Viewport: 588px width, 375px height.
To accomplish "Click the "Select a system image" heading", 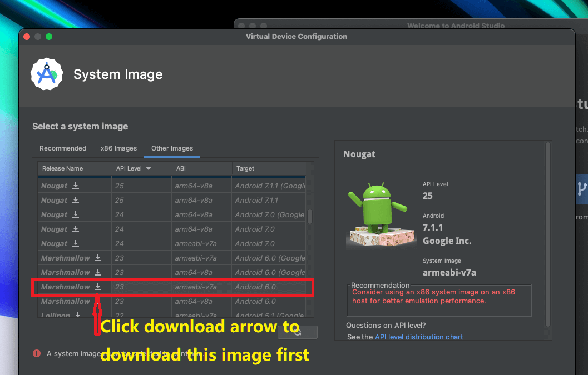I will [x=80, y=127].
